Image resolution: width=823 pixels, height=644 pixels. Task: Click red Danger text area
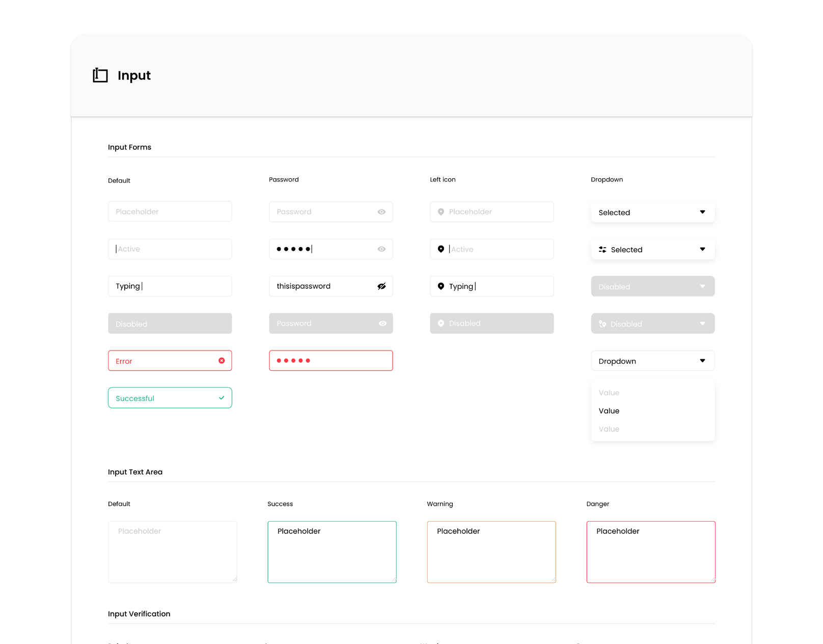tap(651, 552)
